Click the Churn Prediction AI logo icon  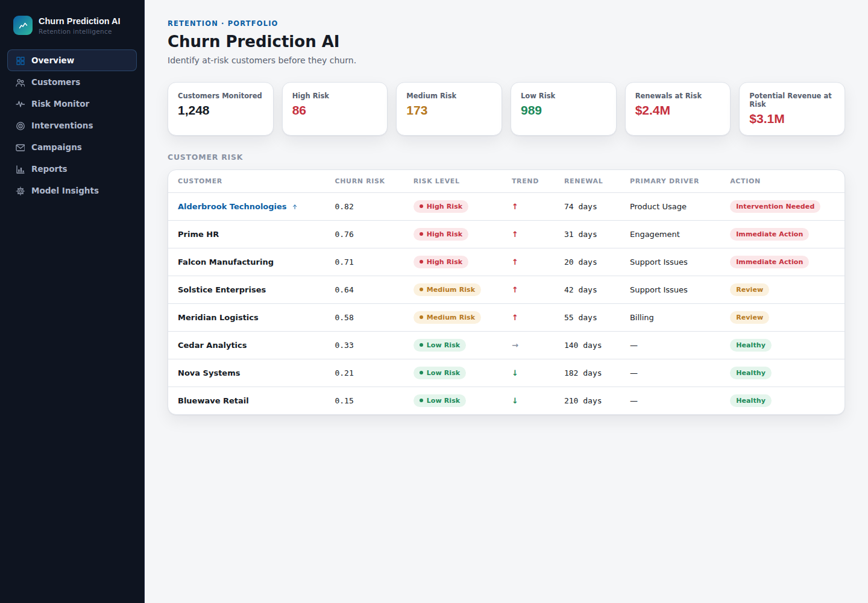point(23,25)
